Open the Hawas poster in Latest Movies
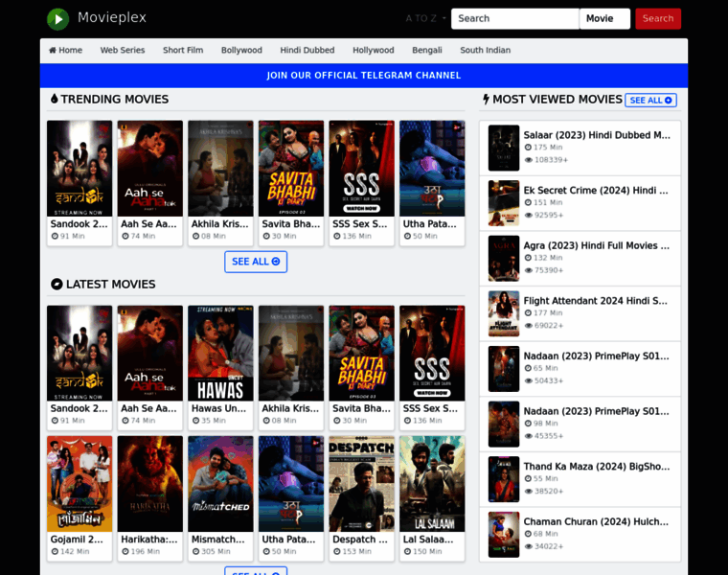Screen dimensions: 728x575 click(220, 353)
